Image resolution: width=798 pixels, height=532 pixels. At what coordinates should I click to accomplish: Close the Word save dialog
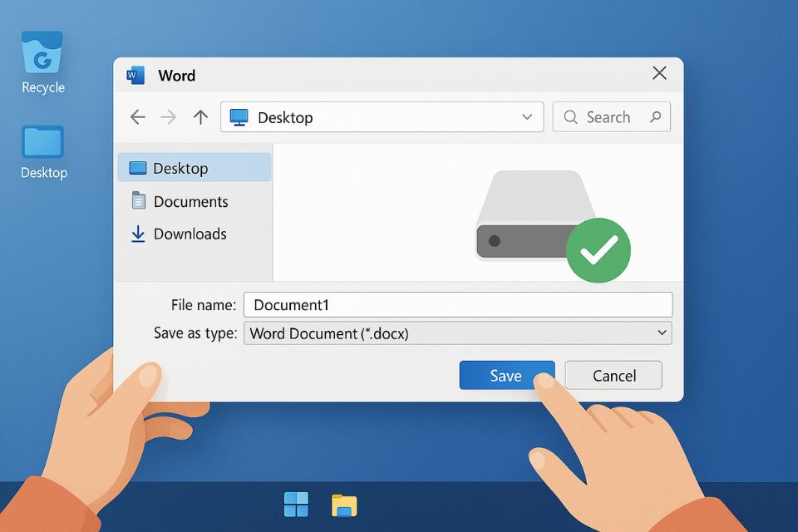click(x=659, y=74)
